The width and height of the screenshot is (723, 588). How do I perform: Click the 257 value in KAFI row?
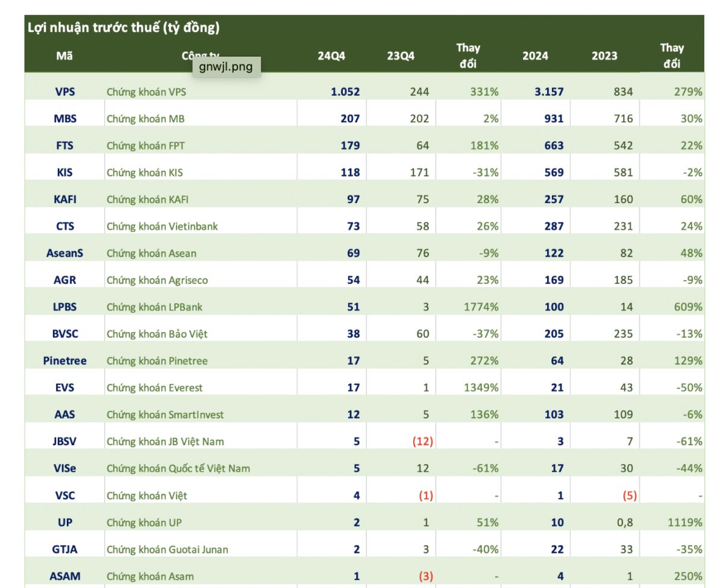pos(554,199)
